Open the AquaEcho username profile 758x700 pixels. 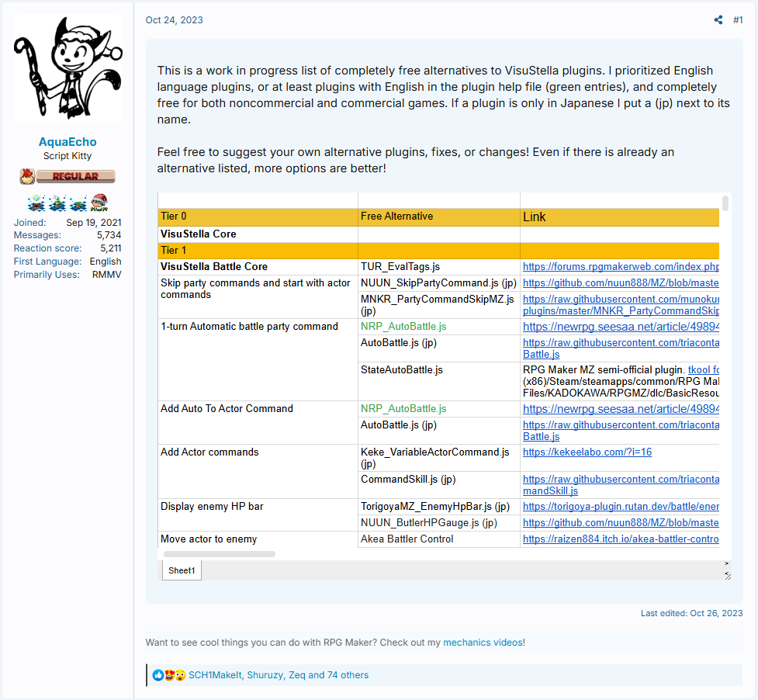tap(67, 142)
